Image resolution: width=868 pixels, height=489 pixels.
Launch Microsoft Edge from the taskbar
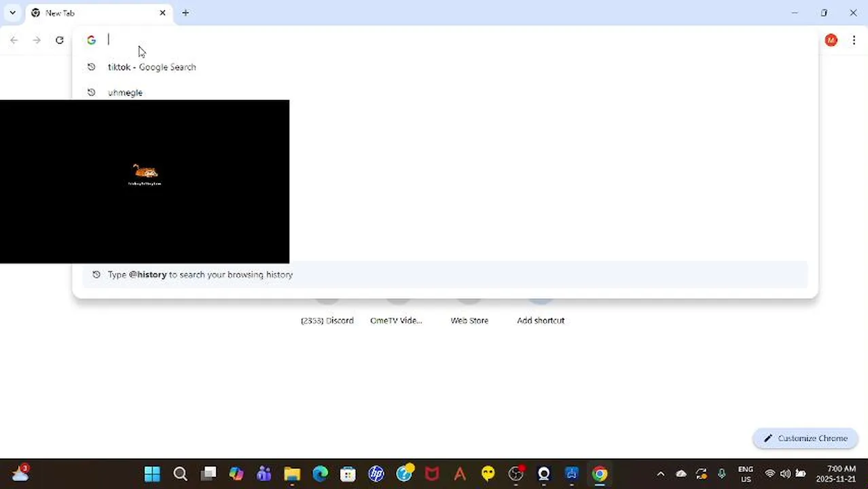click(x=320, y=473)
